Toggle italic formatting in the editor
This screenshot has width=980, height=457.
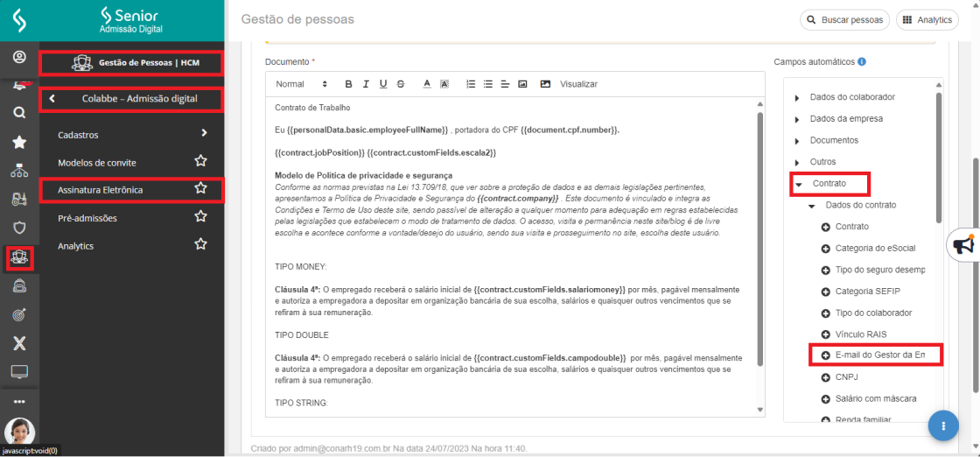367,84
